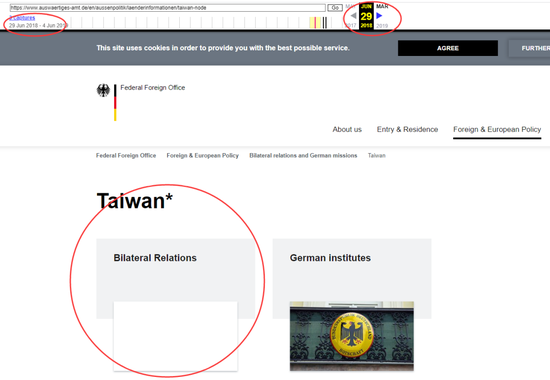The height and width of the screenshot is (380, 550).
Task: Click the cookie notice message text
Action: [223, 48]
